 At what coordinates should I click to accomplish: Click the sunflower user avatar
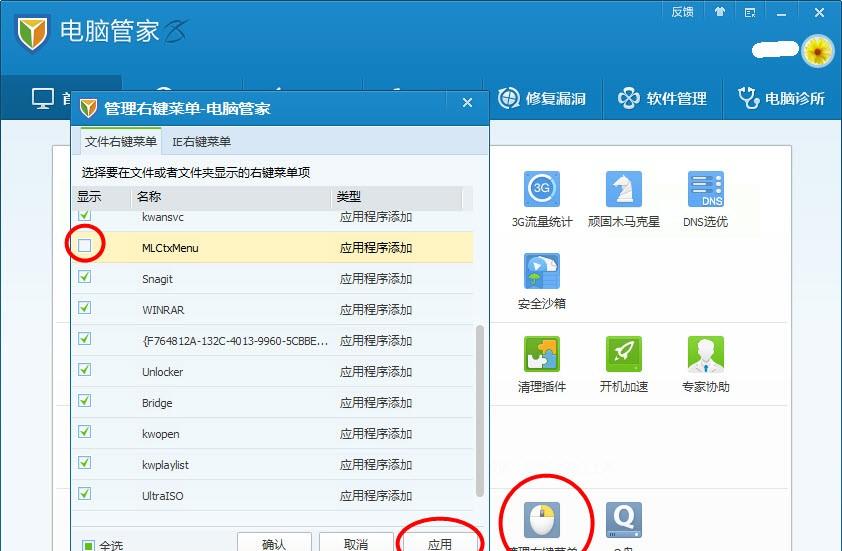point(817,51)
